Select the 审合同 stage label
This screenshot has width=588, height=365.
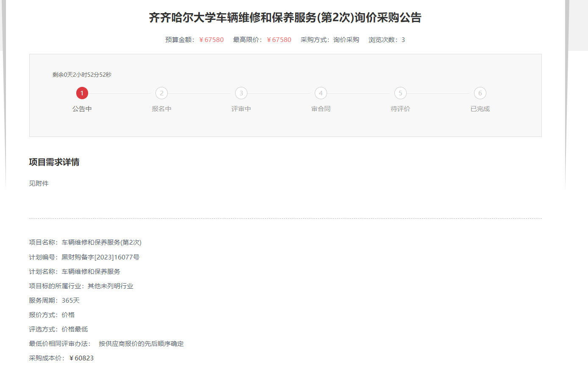[x=321, y=109]
